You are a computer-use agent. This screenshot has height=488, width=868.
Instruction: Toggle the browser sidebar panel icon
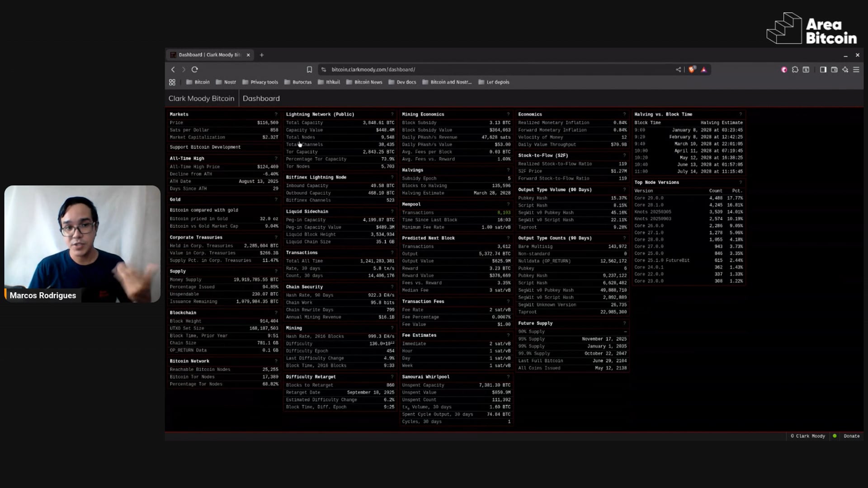(823, 70)
